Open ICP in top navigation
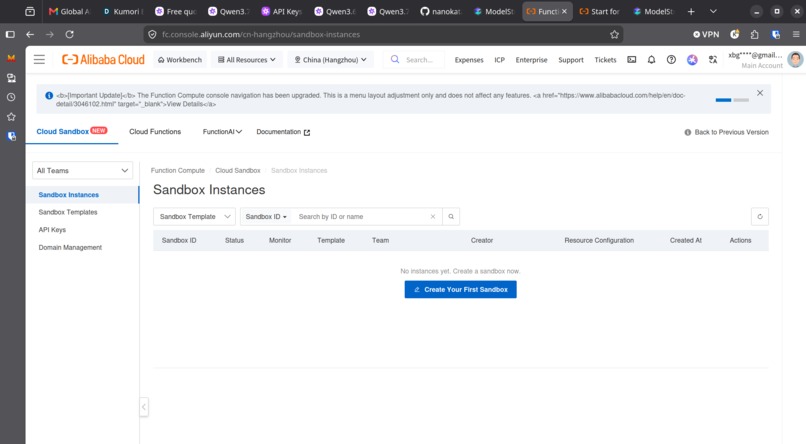Screen dimensions: 806x444 click(x=499, y=60)
